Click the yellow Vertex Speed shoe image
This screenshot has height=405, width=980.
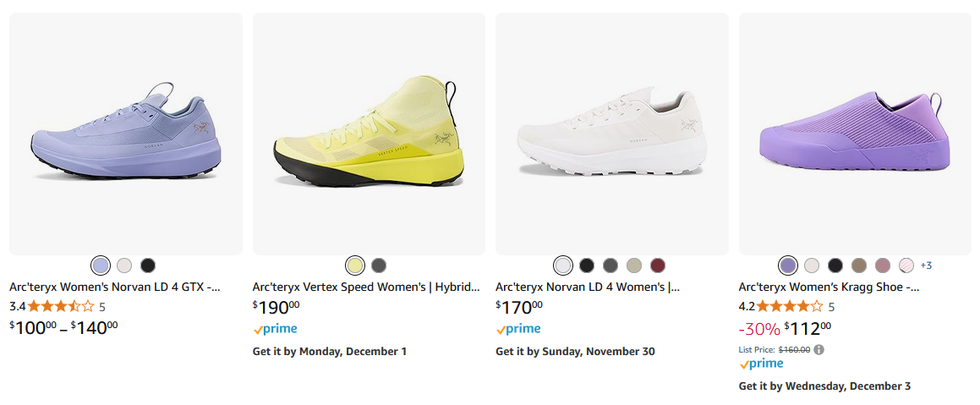click(369, 134)
